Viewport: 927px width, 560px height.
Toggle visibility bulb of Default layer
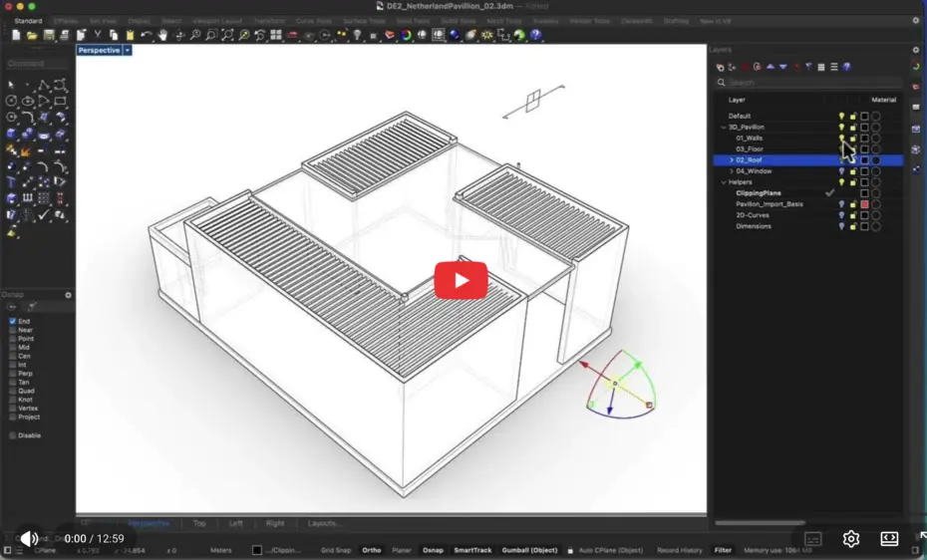(x=841, y=117)
